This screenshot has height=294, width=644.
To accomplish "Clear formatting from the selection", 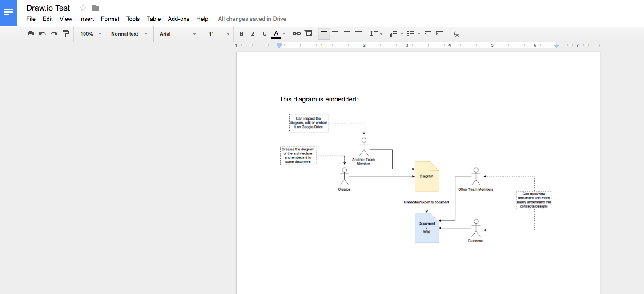I will [x=455, y=34].
